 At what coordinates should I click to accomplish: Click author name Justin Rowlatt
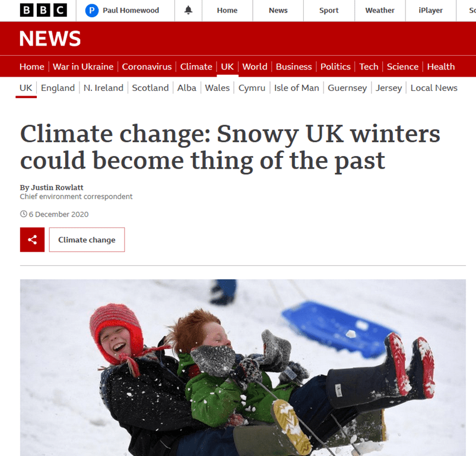(x=57, y=187)
